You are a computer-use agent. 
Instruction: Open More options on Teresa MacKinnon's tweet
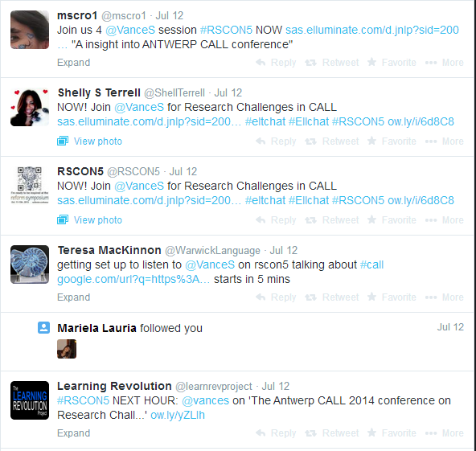[444, 297]
